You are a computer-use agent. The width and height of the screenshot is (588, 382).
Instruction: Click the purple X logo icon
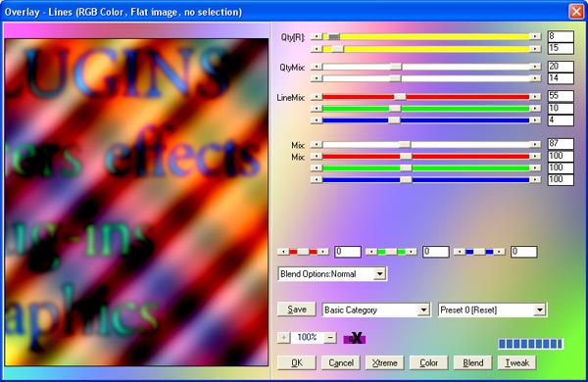click(355, 338)
